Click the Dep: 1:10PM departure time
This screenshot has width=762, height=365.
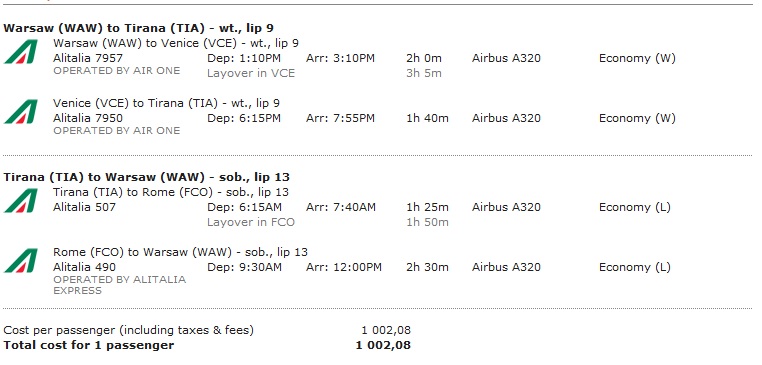[244, 58]
